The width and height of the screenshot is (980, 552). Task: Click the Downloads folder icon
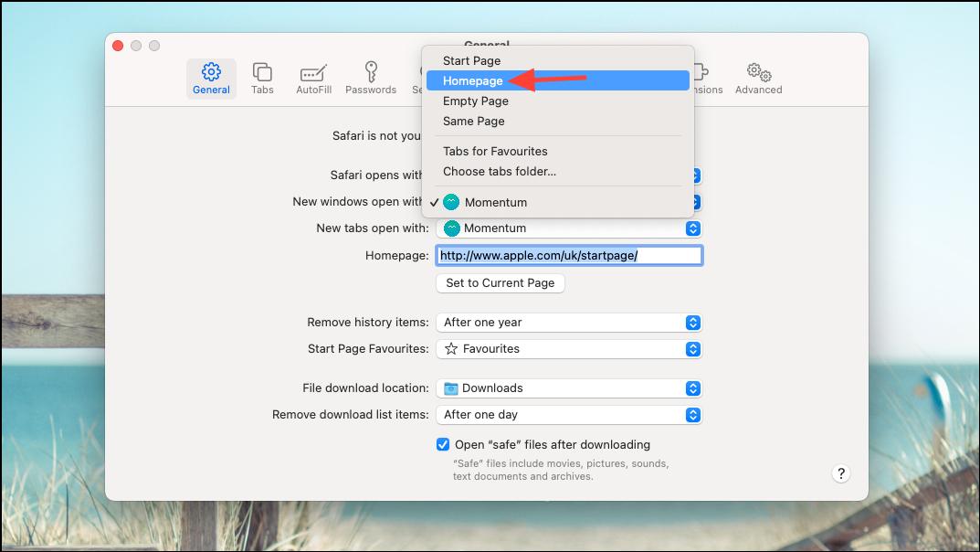(x=450, y=387)
